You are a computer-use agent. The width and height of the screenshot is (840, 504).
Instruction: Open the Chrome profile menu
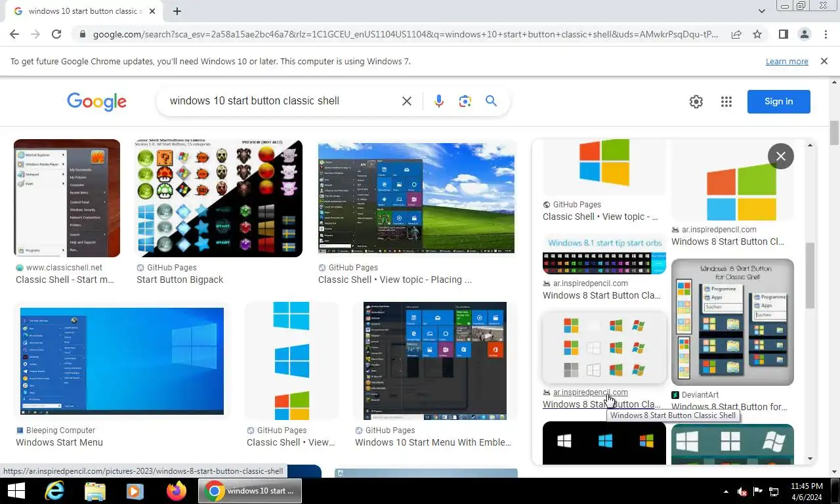804,34
